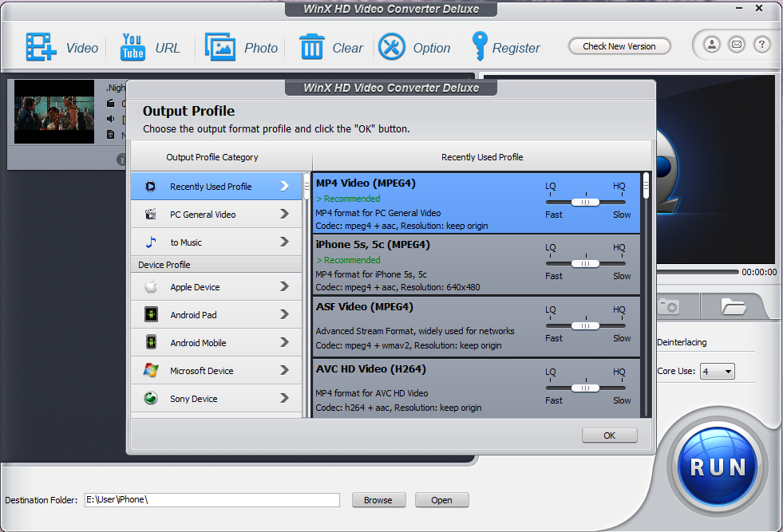This screenshot has width=783, height=532.
Task: Click the Photo slideshow icon
Action: 220,47
